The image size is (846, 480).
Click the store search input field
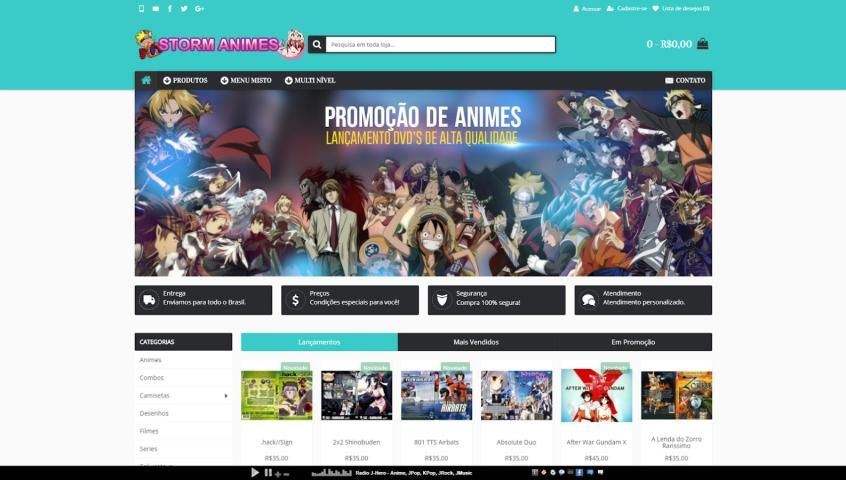click(x=440, y=44)
